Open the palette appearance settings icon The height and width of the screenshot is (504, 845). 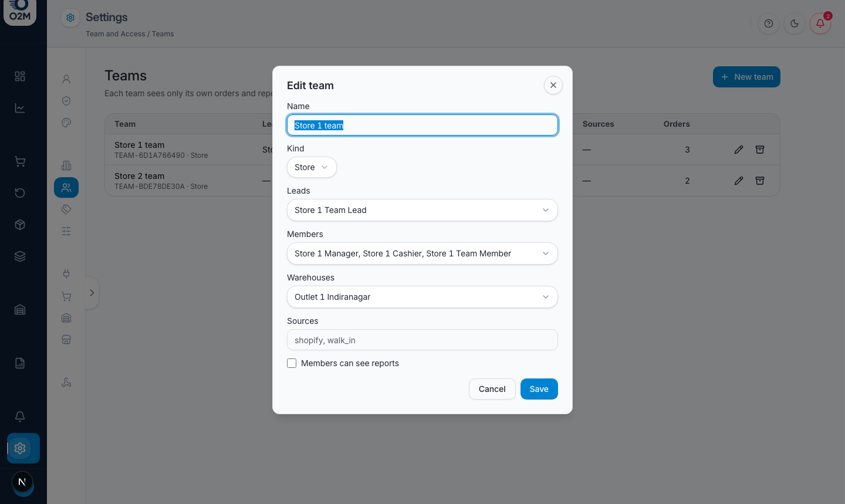pos(66,123)
